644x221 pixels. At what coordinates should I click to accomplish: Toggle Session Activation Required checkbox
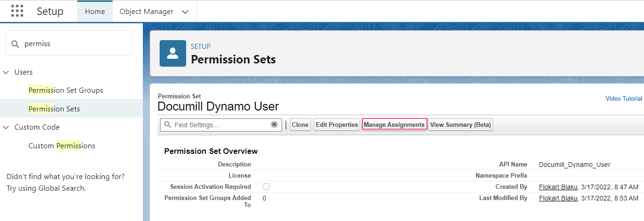(266, 187)
